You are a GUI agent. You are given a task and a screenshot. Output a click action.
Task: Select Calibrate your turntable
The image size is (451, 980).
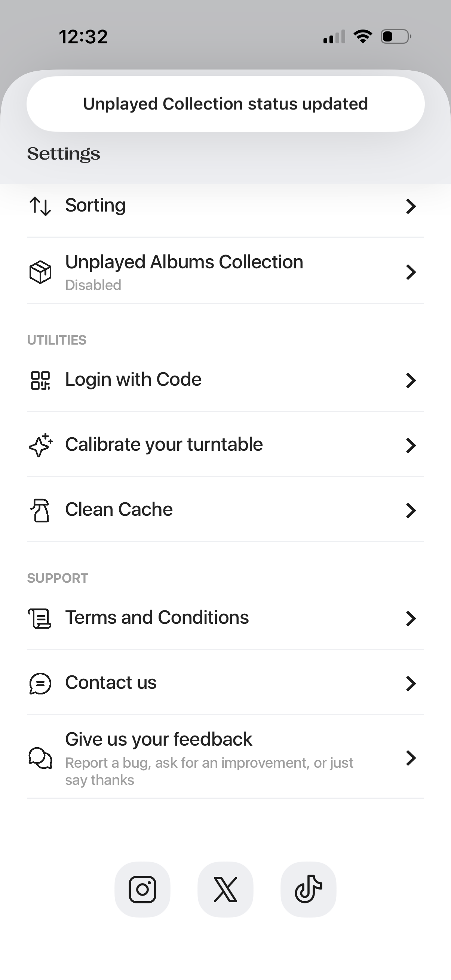pos(164,445)
